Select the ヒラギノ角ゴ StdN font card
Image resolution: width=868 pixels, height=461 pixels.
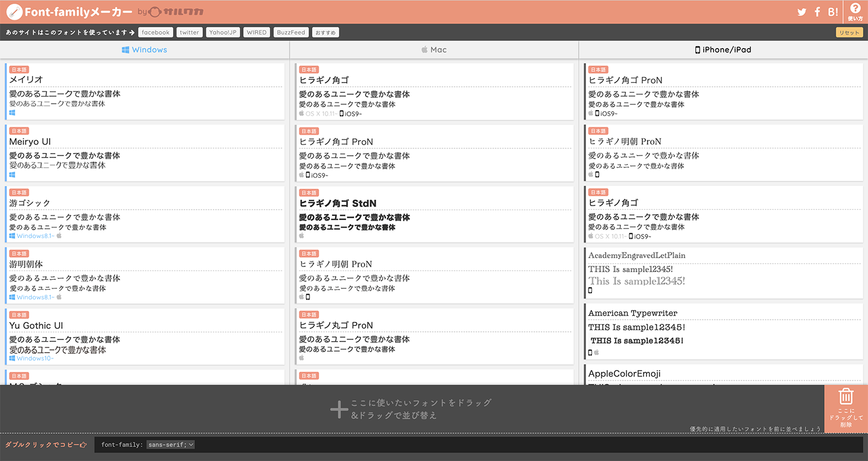[x=434, y=214]
